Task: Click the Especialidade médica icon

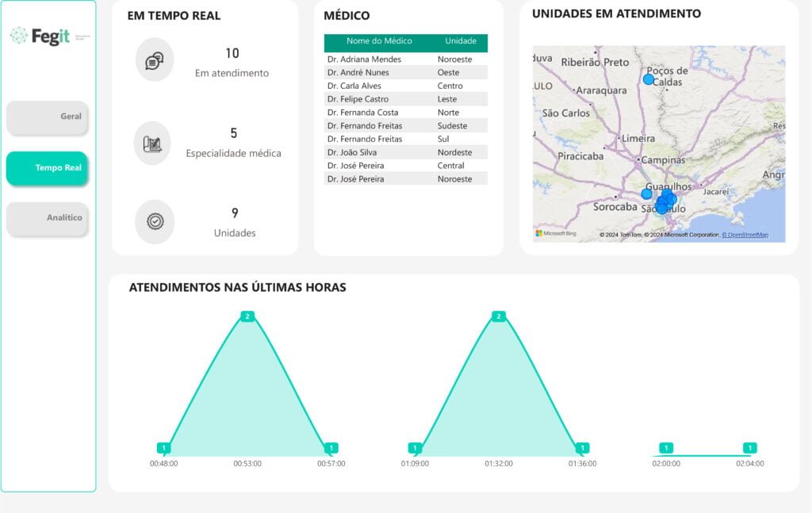Action: pyautogui.click(x=152, y=144)
